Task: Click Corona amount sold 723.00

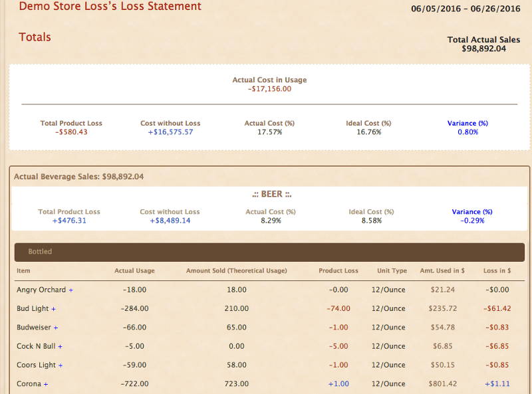Action: point(237,384)
